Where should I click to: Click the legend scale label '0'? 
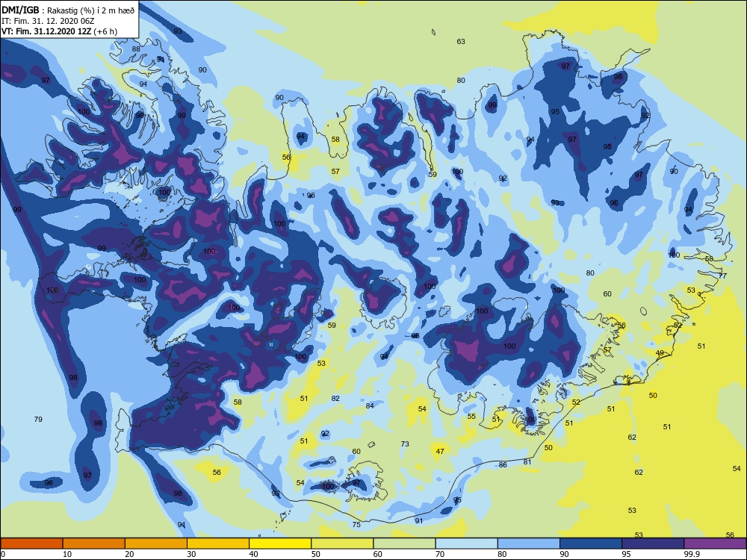(3, 554)
